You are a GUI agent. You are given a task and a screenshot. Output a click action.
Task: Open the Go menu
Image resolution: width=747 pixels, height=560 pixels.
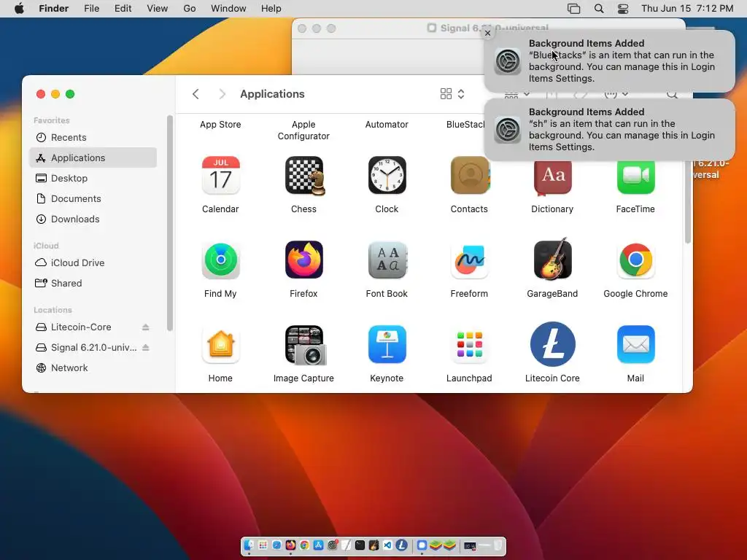[x=190, y=9]
